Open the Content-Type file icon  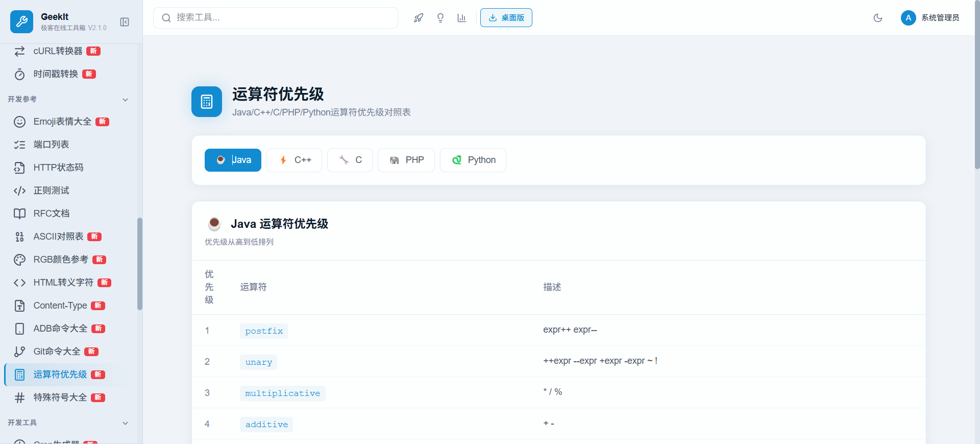tap(19, 306)
